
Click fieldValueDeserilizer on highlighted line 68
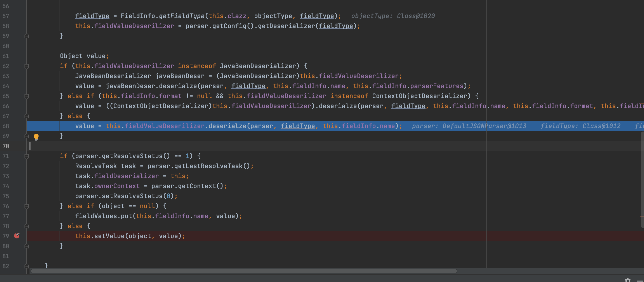164,126
